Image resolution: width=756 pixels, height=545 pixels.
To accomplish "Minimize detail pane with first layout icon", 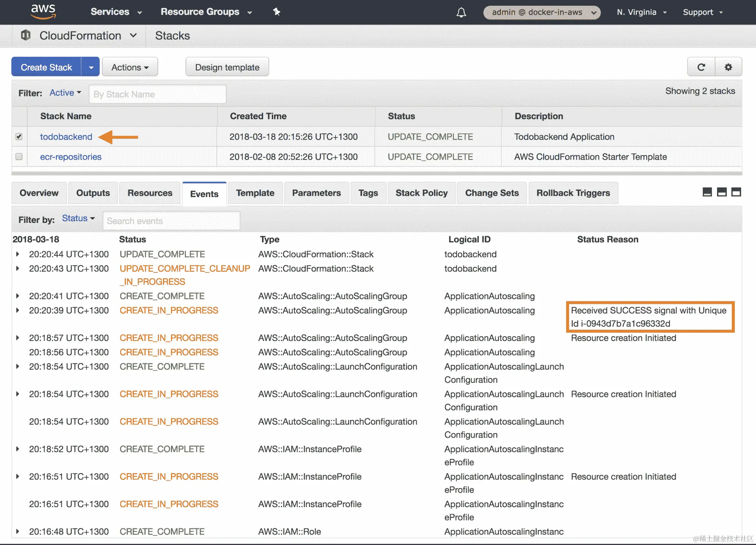I will tap(707, 192).
